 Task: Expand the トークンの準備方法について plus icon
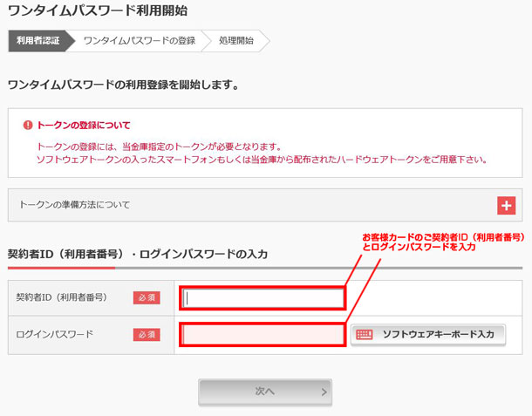(x=506, y=205)
